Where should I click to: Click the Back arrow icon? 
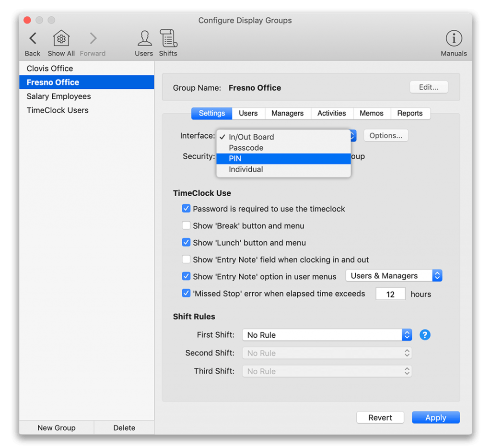pos(33,38)
